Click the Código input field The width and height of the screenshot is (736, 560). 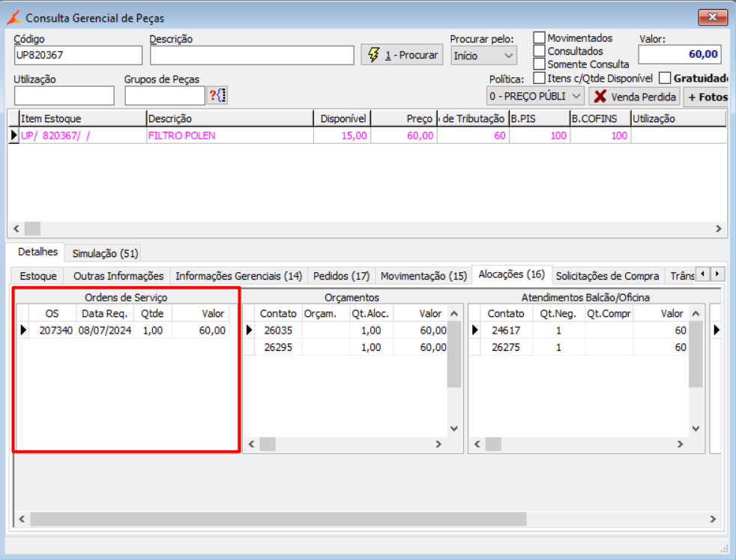(78, 55)
